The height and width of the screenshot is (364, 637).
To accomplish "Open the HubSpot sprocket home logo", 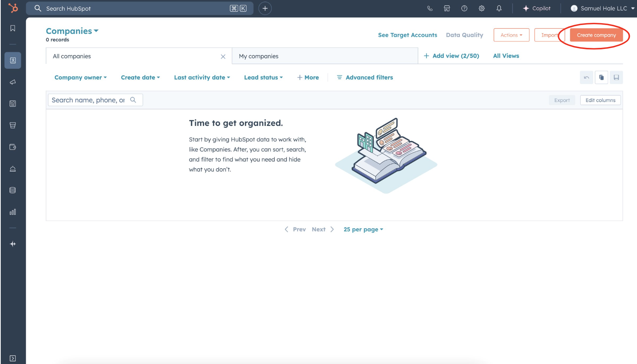I will pyautogui.click(x=13, y=8).
